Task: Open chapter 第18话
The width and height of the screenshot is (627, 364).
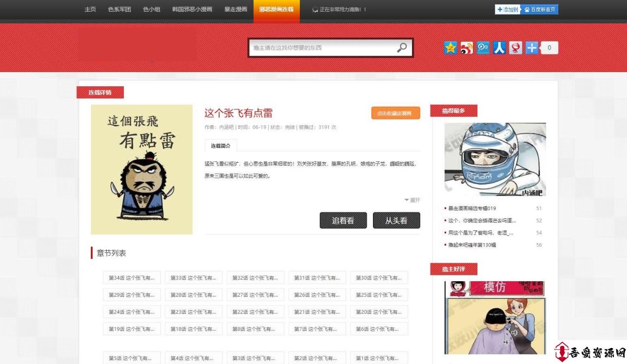Action: coord(194,329)
